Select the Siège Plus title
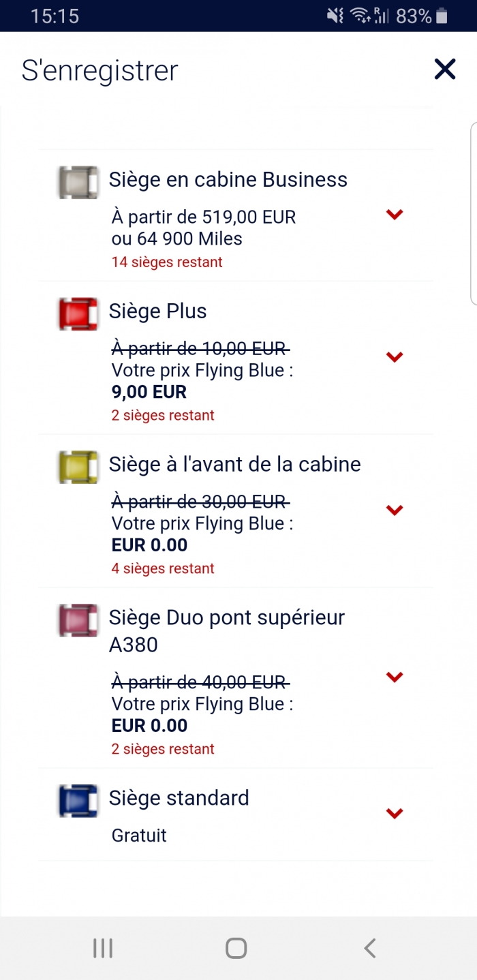477x980 pixels. tap(158, 311)
